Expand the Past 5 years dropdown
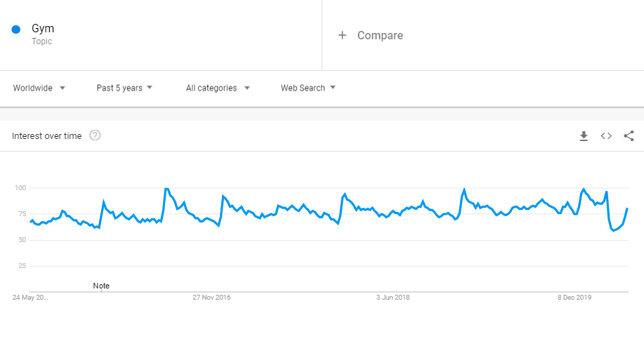Viewport: 644px width, 339px height. (124, 88)
